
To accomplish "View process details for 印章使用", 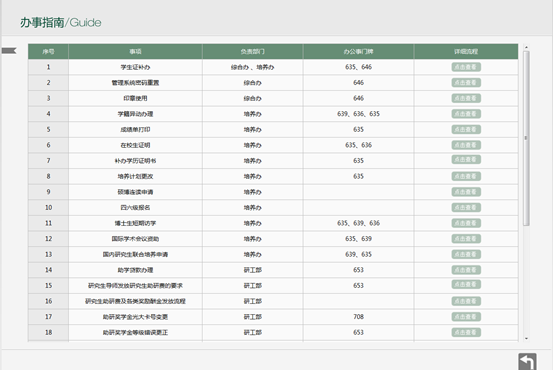I will [x=466, y=98].
